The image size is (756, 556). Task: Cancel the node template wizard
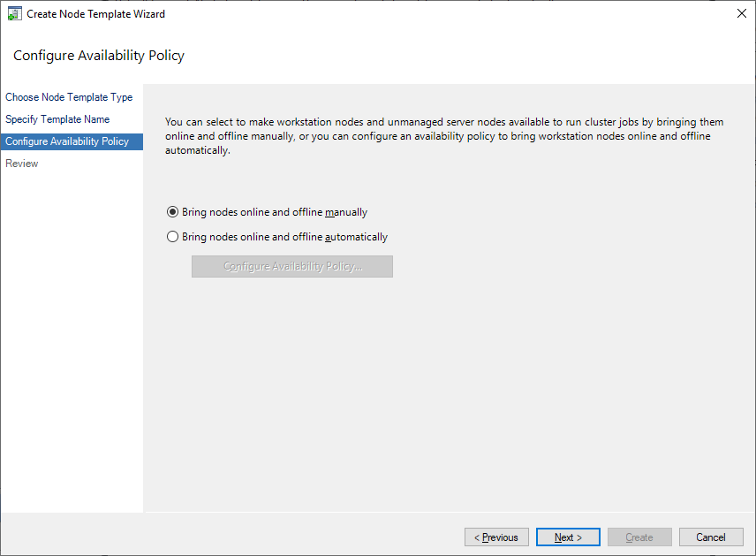pyautogui.click(x=710, y=537)
